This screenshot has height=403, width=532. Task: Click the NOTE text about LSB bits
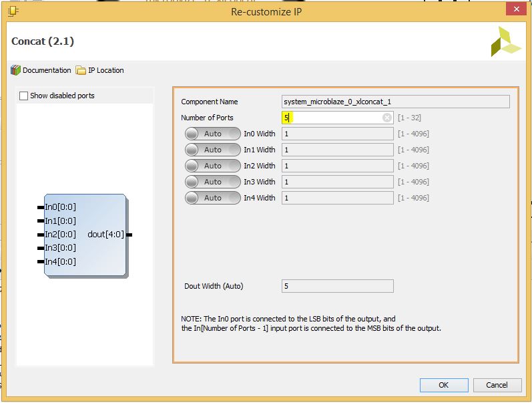(x=311, y=323)
